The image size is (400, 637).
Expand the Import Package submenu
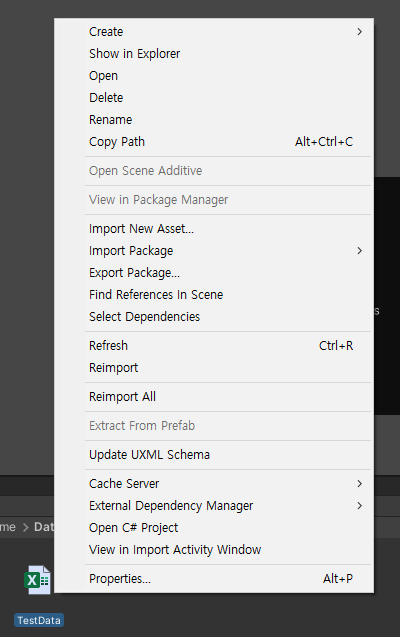point(214,251)
